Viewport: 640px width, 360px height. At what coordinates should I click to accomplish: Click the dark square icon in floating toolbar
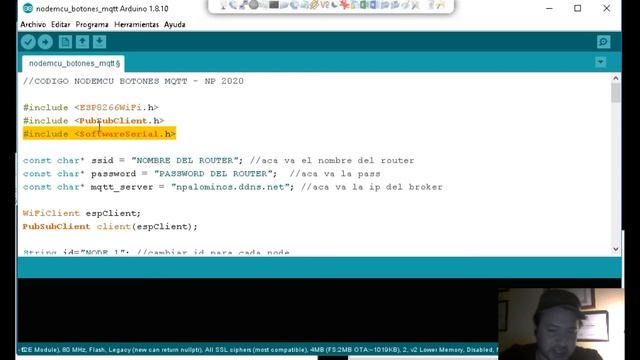(x=274, y=5)
